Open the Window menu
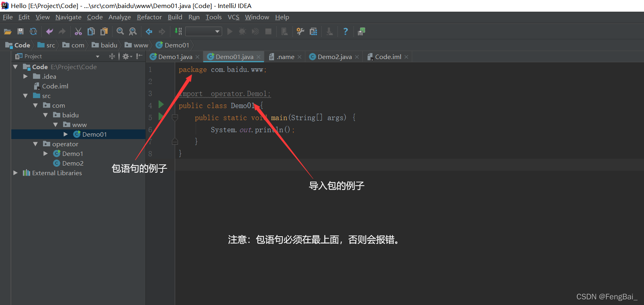 (257, 17)
